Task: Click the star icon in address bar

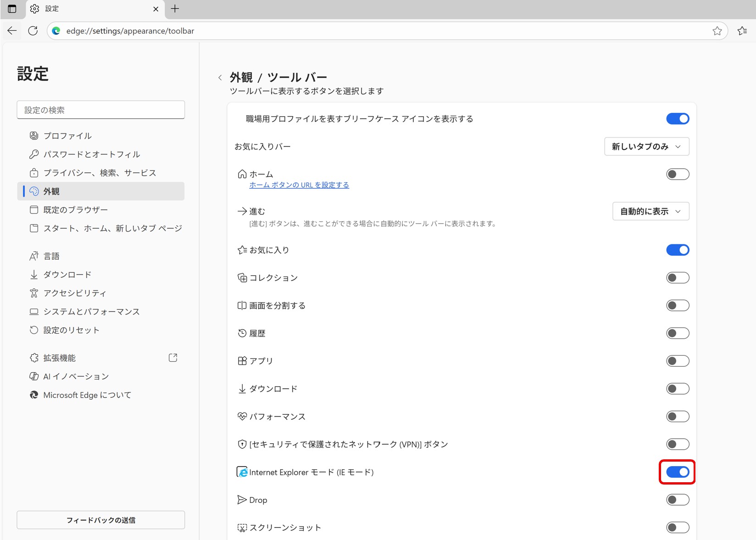Action: click(717, 31)
